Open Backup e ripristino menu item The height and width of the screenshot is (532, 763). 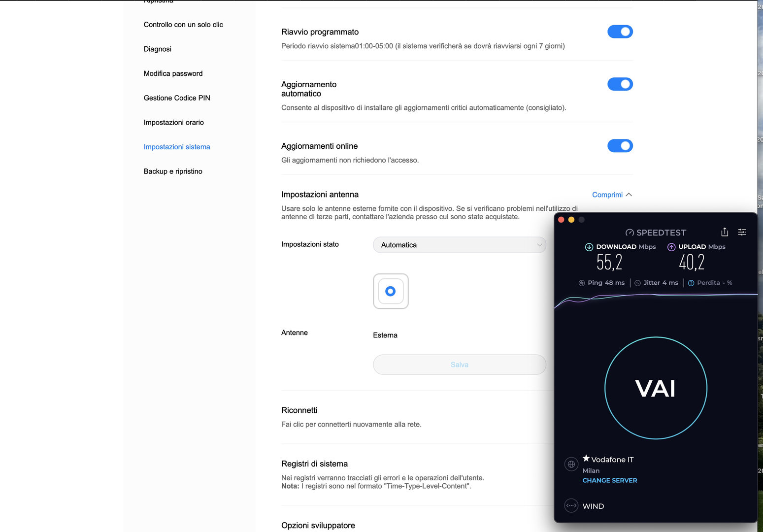[x=173, y=171]
